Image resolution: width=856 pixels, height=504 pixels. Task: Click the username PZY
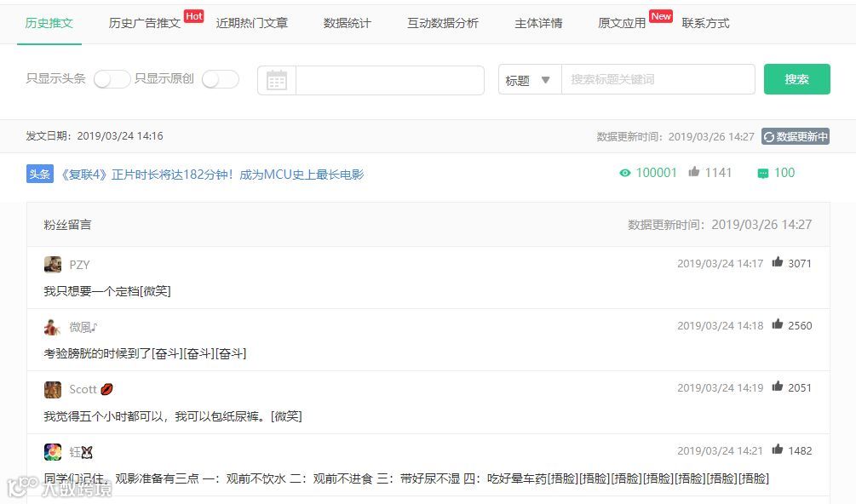tap(79, 265)
